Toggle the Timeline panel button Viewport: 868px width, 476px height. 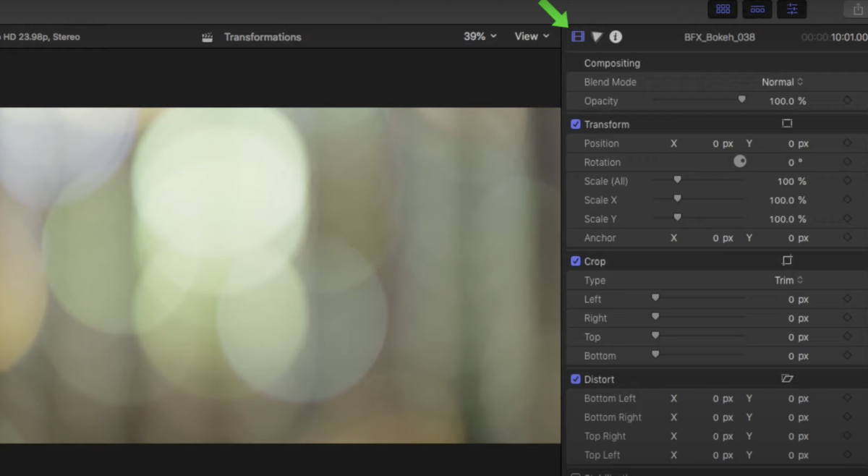757,9
